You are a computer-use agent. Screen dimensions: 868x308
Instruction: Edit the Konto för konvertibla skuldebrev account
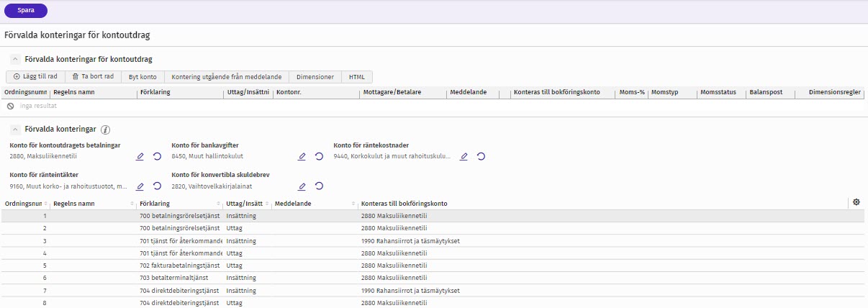(x=302, y=186)
